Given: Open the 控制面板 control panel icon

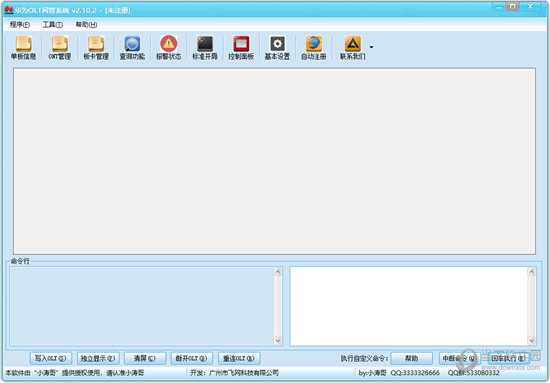Looking at the screenshot, I should coord(241,48).
